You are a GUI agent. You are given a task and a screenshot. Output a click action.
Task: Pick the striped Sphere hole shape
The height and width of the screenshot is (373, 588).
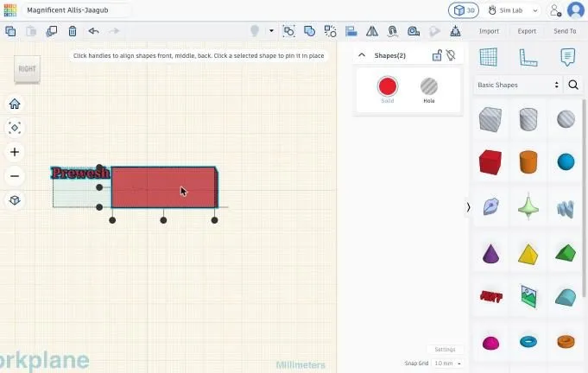[x=566, y=120]
